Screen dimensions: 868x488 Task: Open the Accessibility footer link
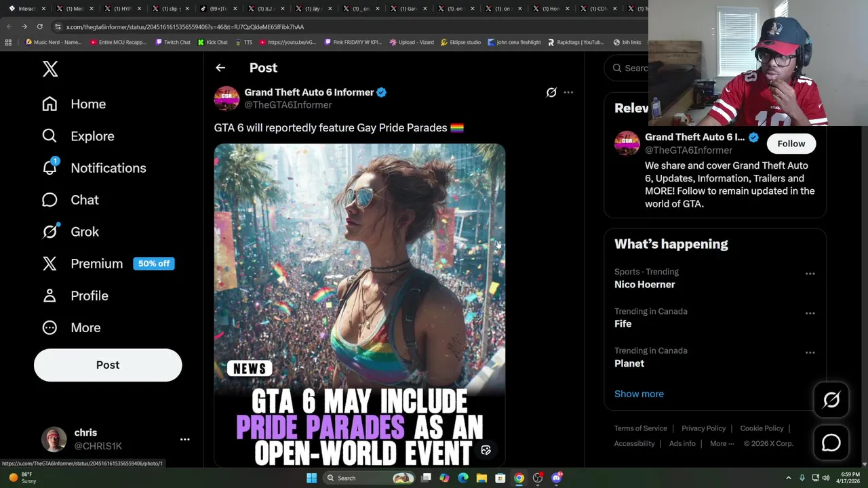635,443
